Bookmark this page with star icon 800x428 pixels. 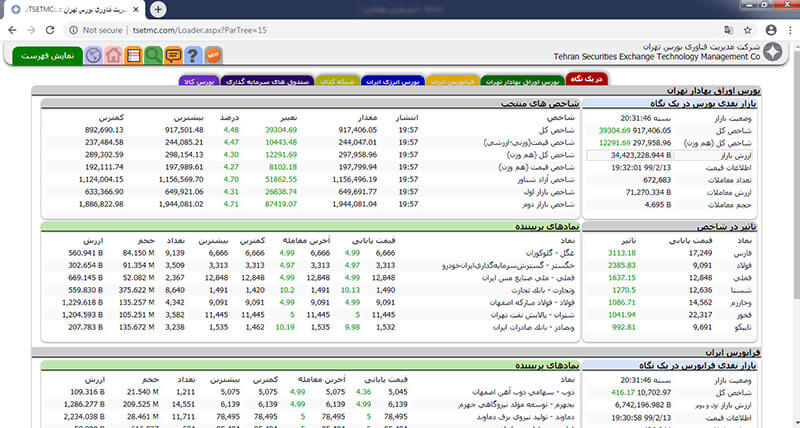[x=747, y=30]
